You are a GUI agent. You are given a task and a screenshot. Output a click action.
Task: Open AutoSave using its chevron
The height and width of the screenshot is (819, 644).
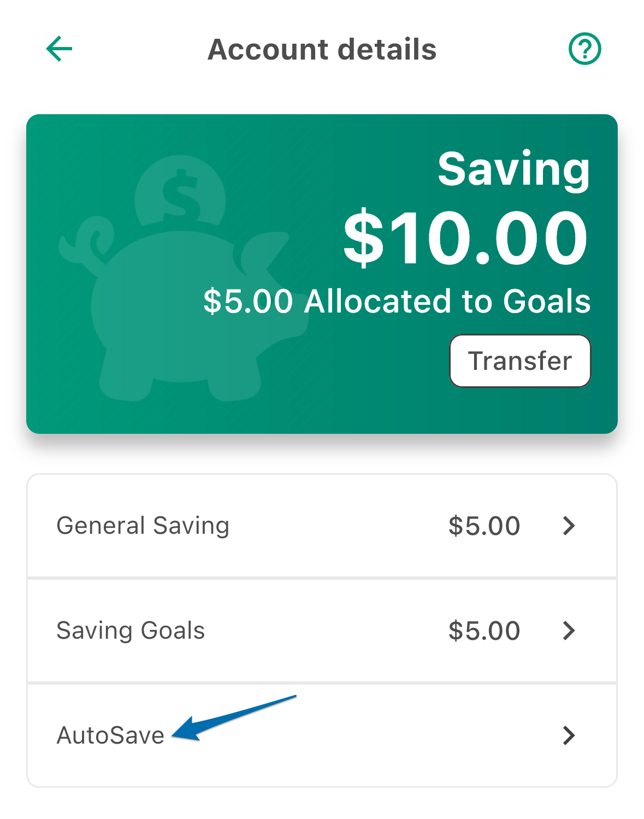[569, 735]
